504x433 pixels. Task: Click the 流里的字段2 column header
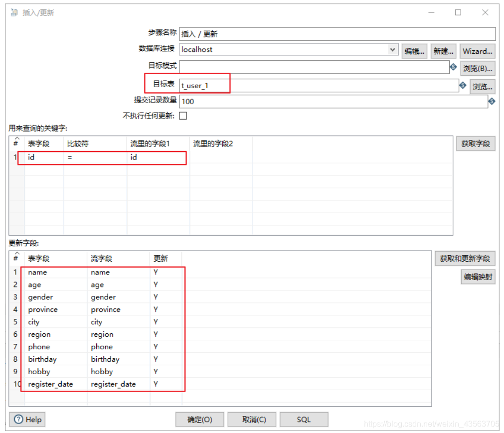tap(221, 144)
